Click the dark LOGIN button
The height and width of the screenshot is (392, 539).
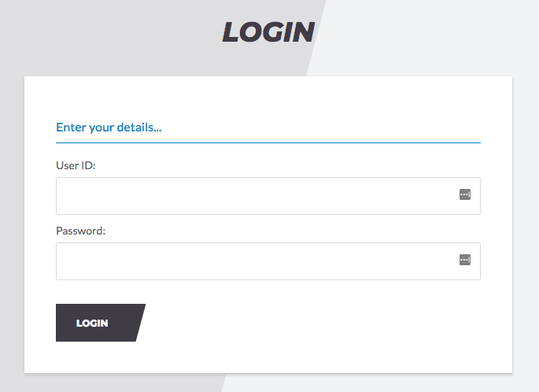(101, 323)
